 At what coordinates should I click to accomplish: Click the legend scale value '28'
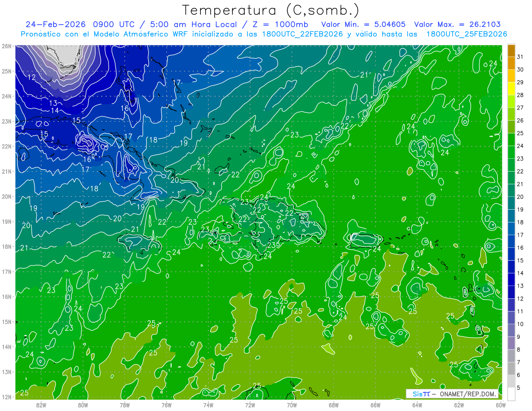(x=520, y=95)
